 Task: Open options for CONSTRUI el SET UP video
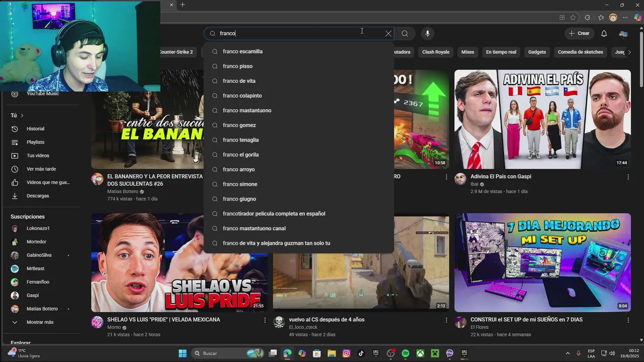(628, 320)
